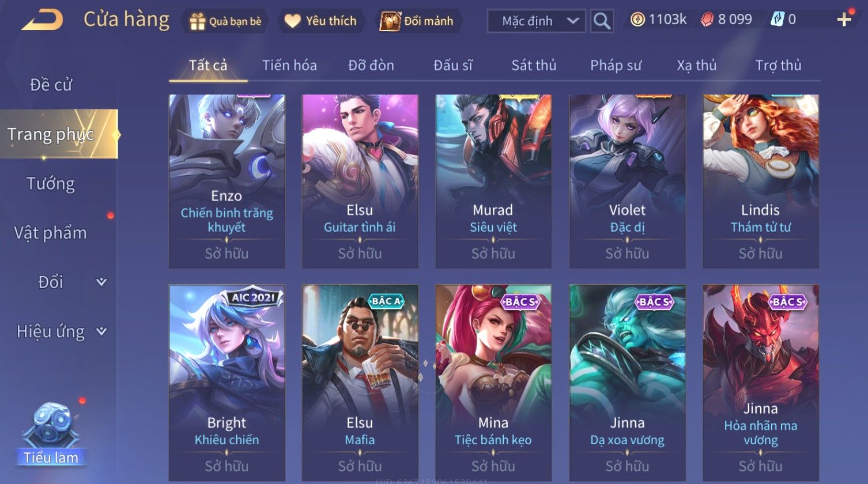
Task: Switch to the Trợ thủ tab
Action: click(778, 65)
